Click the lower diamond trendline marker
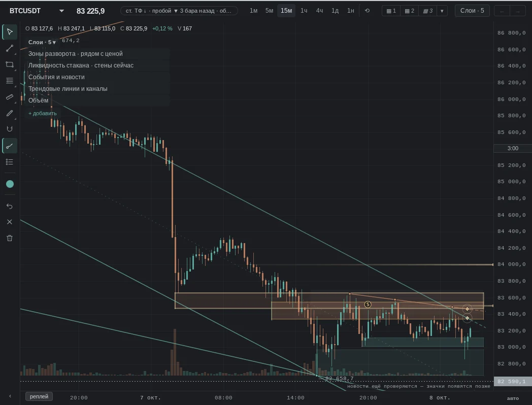Image resolution: width=532 pixels, height=405 pixels. (467, 318)
